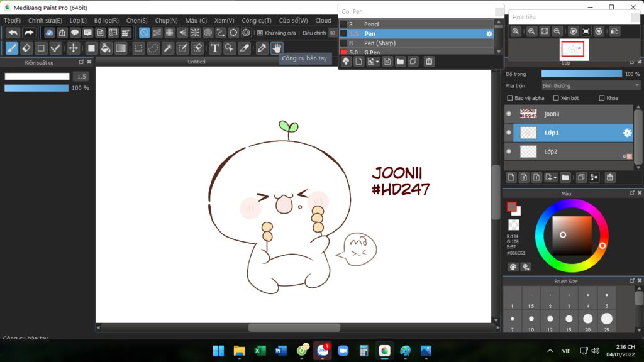Select the Brush tool in the toolbar
This screenshot has height=362, width=644.
pos(12,48)
